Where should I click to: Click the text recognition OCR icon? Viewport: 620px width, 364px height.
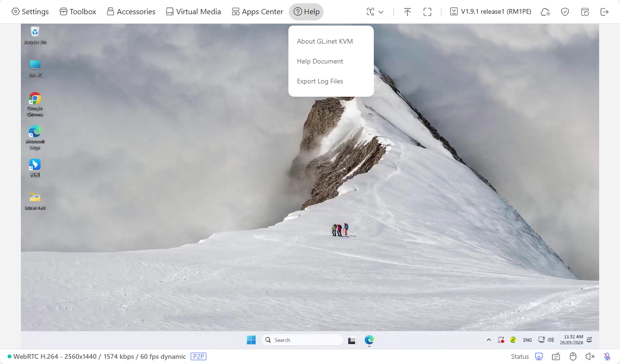tap(370, 12)
